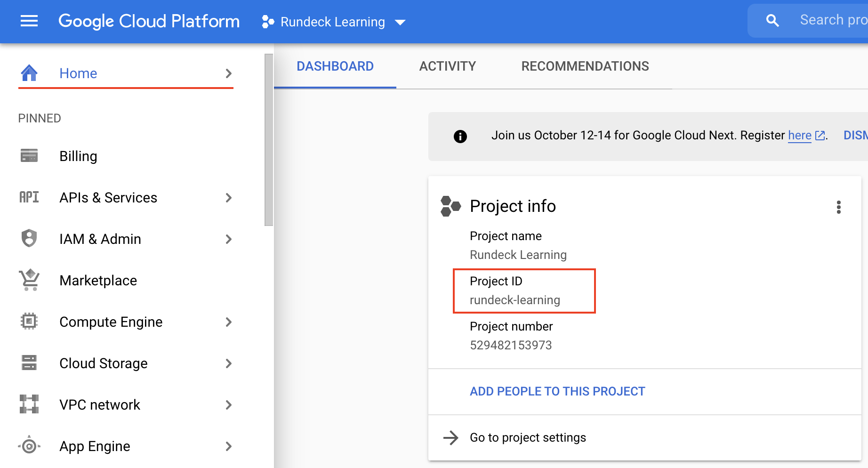Screen dimensions: 868x468
Task: Open App Engine menu item
Action: click(x=95, y=446)
